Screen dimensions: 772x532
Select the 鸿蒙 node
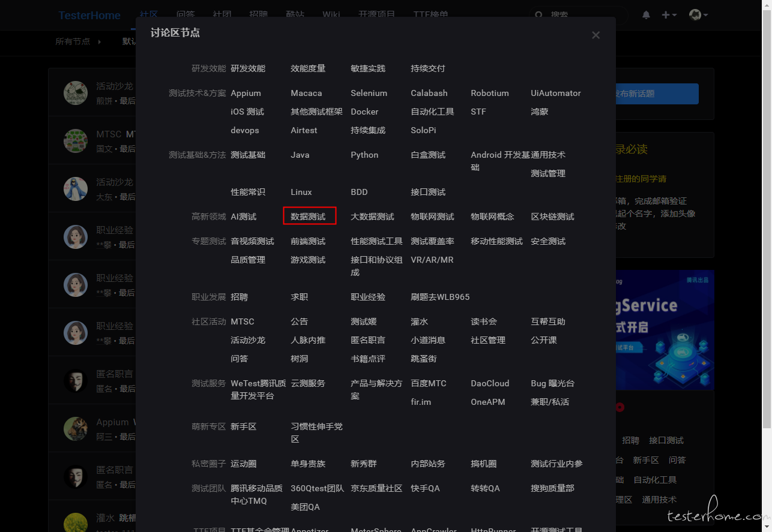(x=539, y=112)
